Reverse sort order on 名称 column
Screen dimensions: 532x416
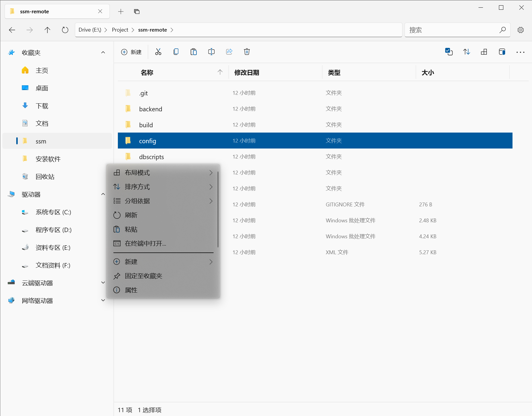[x=147, y=72]
